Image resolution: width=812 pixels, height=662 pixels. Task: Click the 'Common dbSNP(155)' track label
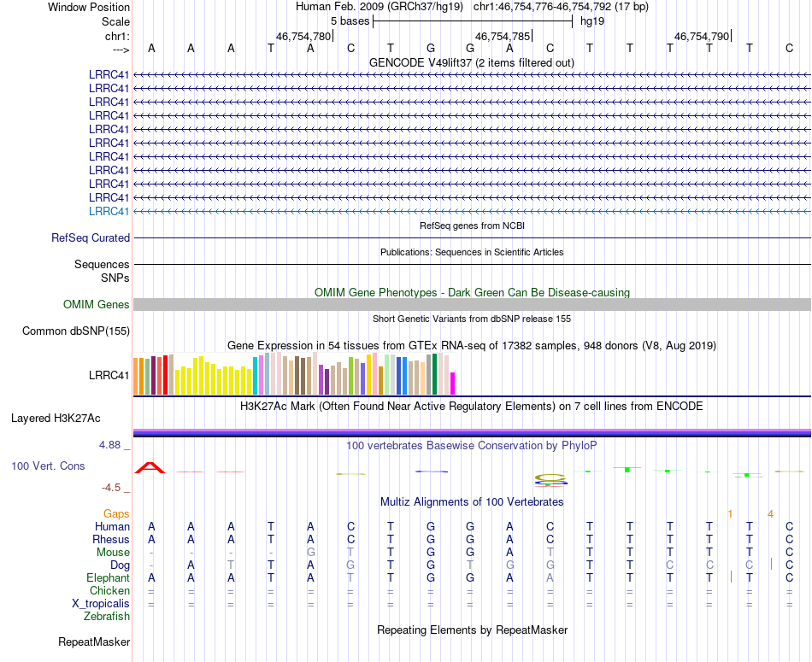76,331
